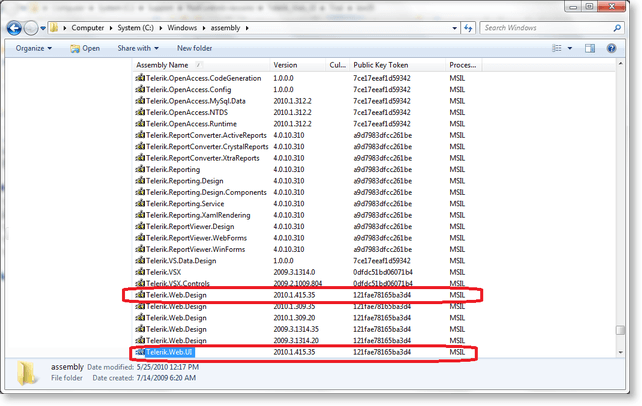Click the Processor architecture column header
This screenshot has width=642, height=406.
[463, 65]
